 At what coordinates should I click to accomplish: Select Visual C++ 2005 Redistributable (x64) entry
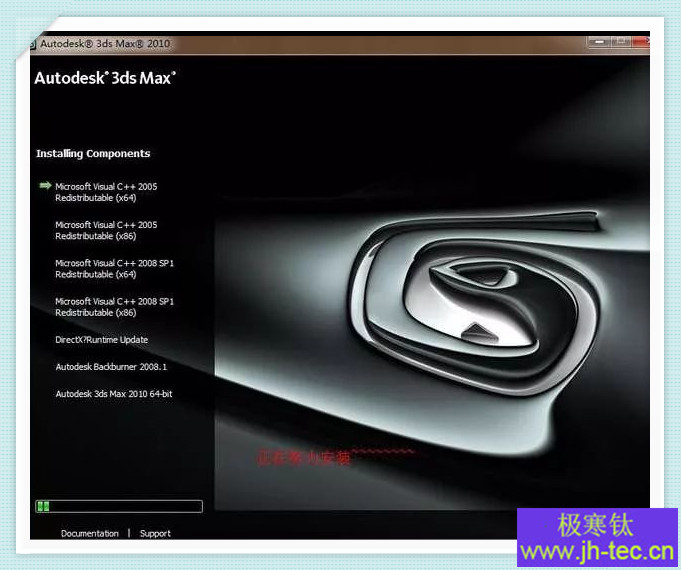[106, 192]
